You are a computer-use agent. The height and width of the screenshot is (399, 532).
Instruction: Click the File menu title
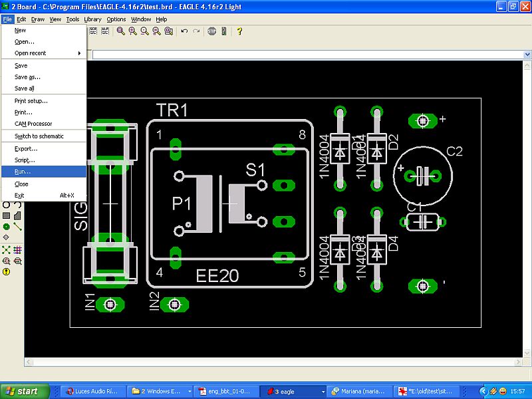coord(7,19)
